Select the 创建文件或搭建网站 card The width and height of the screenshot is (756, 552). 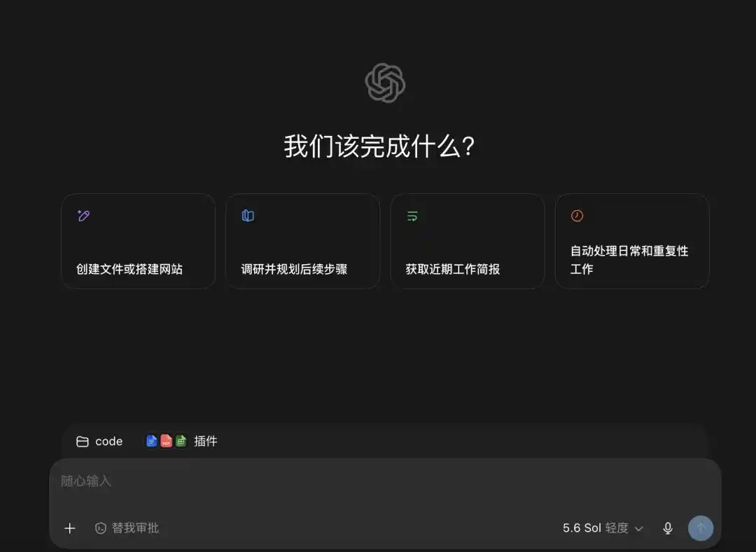click(x=139, y=241)
